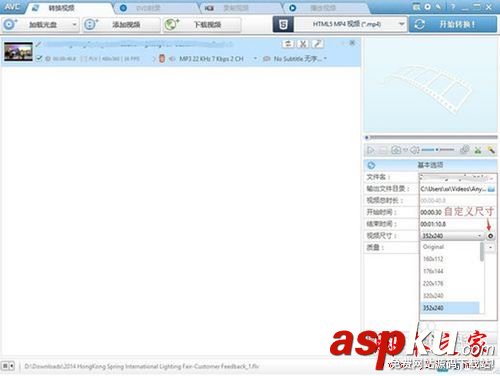Click the custom size gear icon
This screenshot has height=376, width=500.
point(491,236)
